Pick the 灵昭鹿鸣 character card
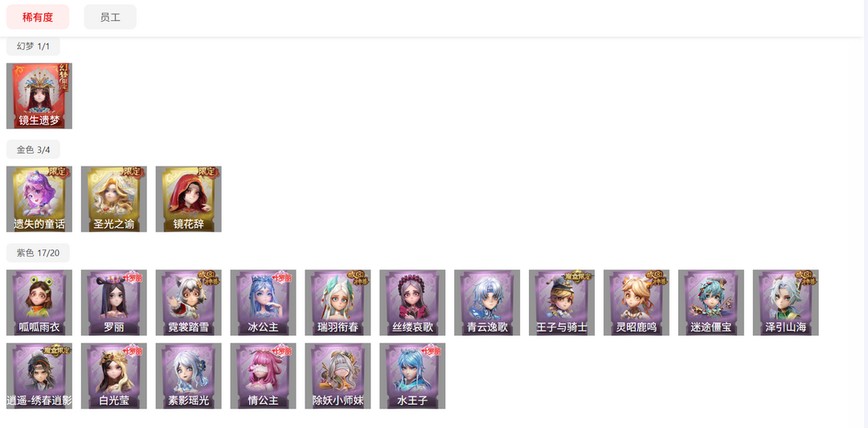This screenshot has height=428, width=868. tap(637, 302)
